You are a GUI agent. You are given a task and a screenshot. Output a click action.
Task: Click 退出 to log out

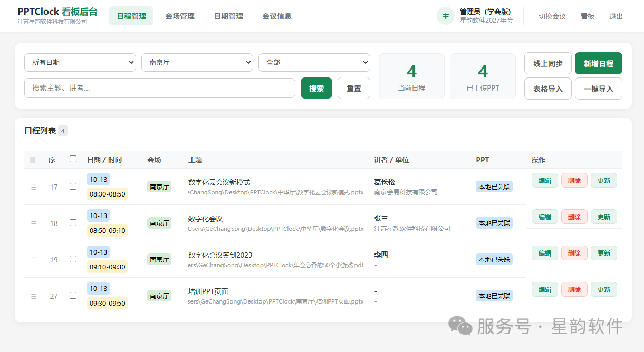pos(616,16)
